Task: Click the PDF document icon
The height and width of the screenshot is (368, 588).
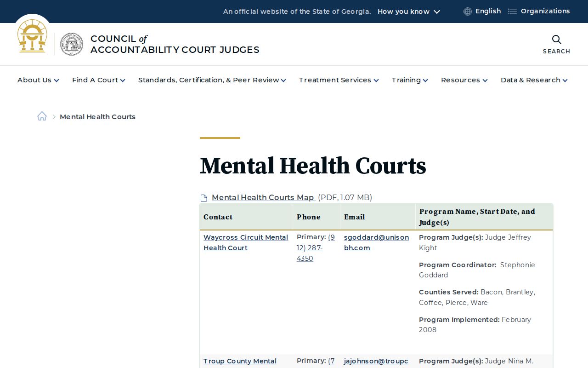Action: (x=204, y=198)
